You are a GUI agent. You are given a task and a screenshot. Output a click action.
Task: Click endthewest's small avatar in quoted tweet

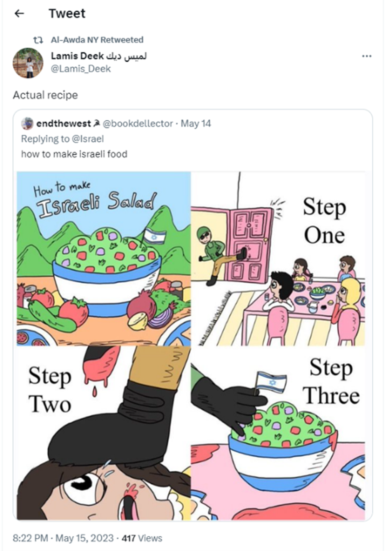[27, 123]
